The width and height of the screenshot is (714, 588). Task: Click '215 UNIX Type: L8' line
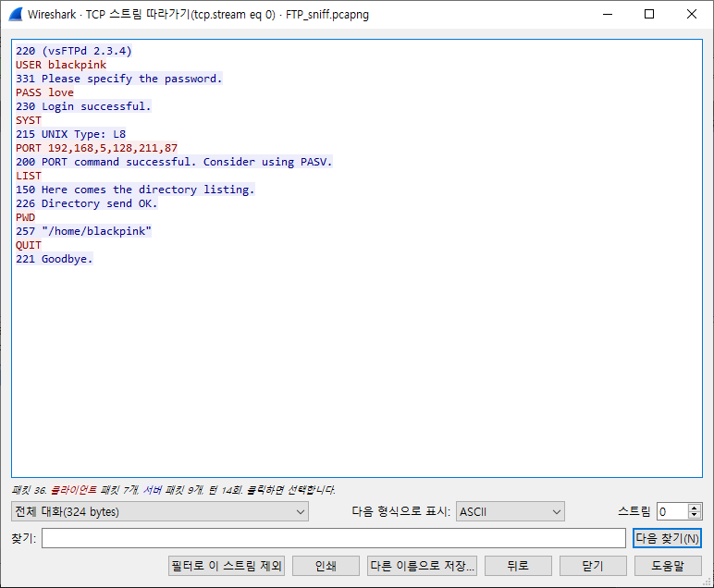pos(70,134)
